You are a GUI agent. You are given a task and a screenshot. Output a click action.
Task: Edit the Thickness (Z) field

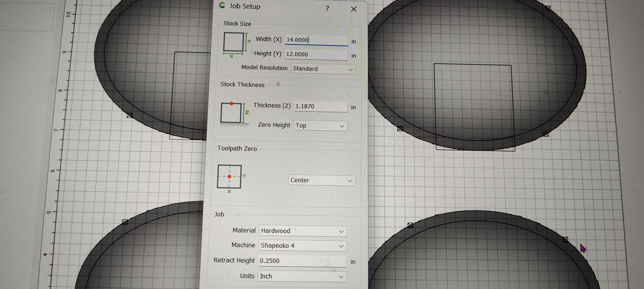pos(320,106)
